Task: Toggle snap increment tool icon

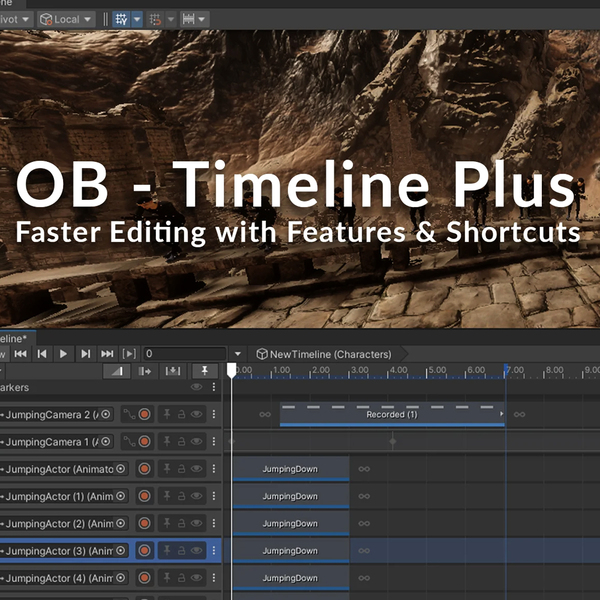Action: (155, 19)
